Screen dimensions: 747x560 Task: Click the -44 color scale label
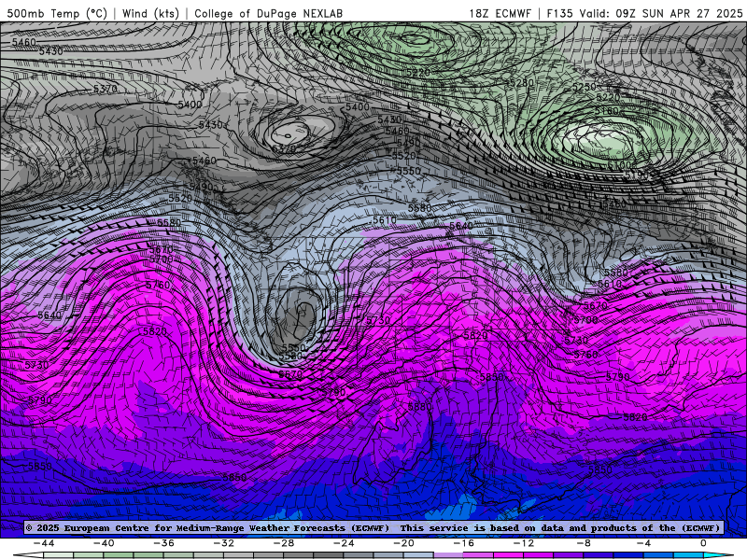coord(44,543)
